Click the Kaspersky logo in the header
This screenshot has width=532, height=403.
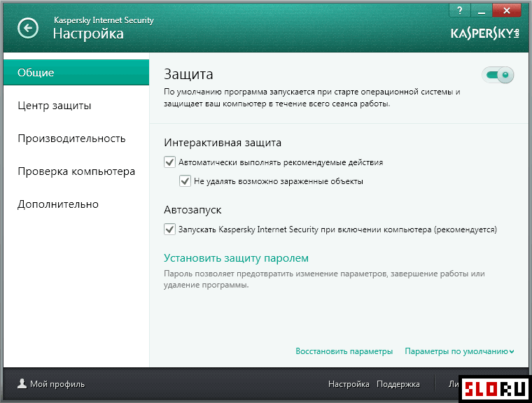[485, 34]
